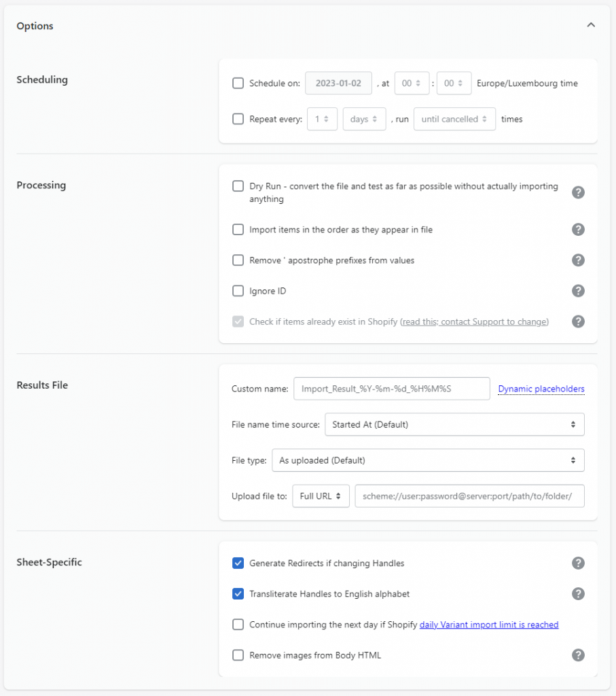
Task: Show help tooltip for Ignore ID
Action: click(578, 291)
